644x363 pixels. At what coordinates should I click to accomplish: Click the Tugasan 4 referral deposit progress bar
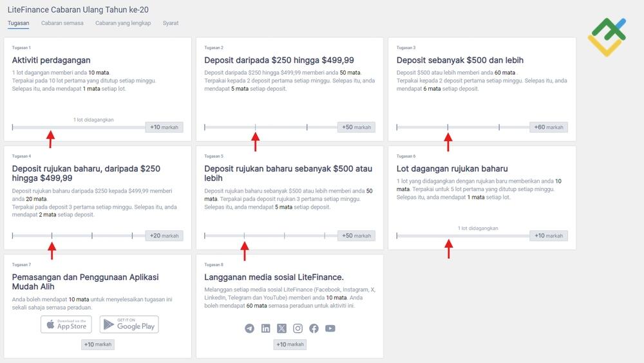tap(79, 236)
